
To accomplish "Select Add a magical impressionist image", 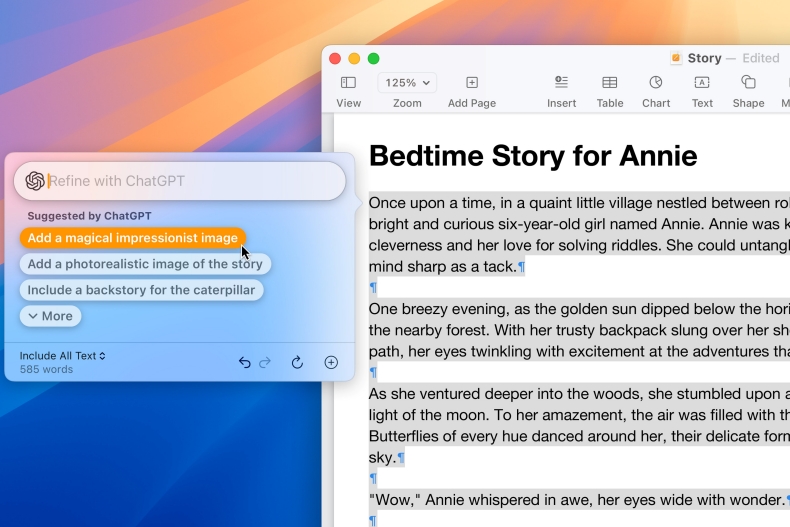I will [133, 238].
